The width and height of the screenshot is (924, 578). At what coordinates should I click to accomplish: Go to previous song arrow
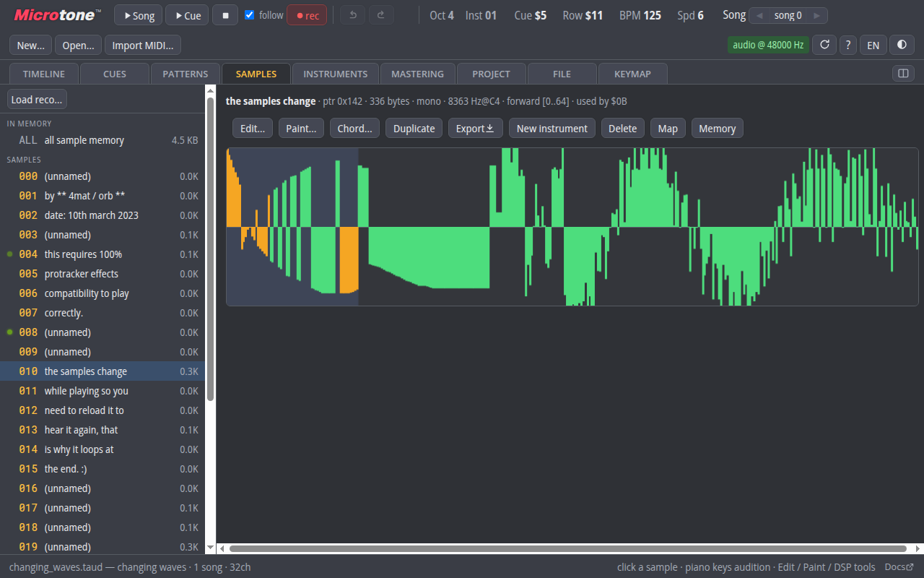[759, 15]
